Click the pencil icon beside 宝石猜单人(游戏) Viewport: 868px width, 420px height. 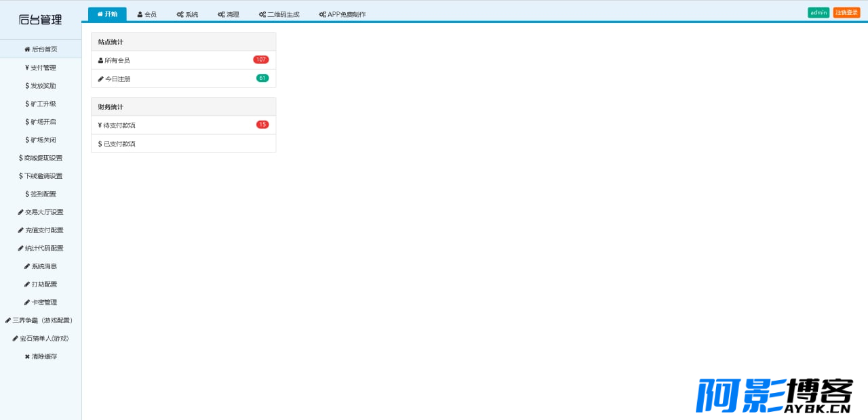click(x=15, y=338)
